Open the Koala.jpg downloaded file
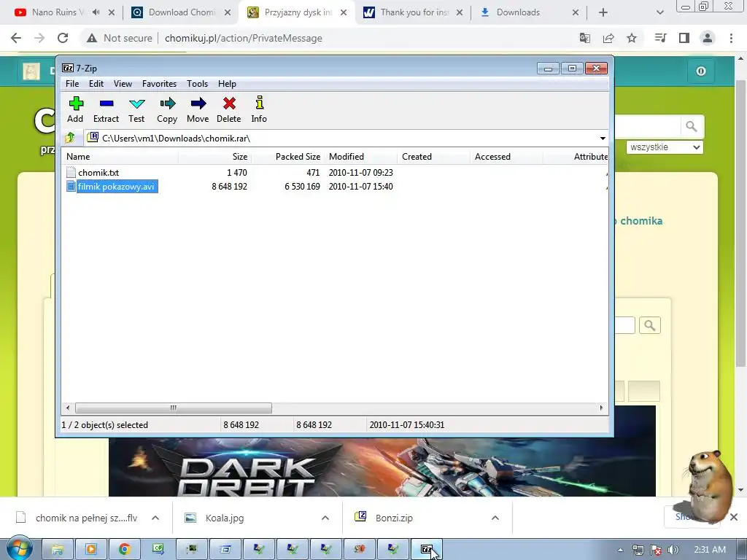The width and height of the screenshot is (747, 560). click(x=225, y=518)
